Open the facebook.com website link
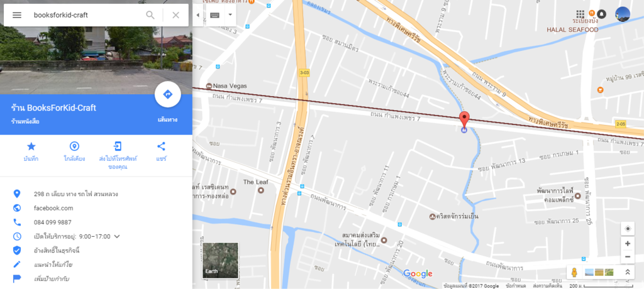This screenshot has height=289, width=644. tap(53, 208)
